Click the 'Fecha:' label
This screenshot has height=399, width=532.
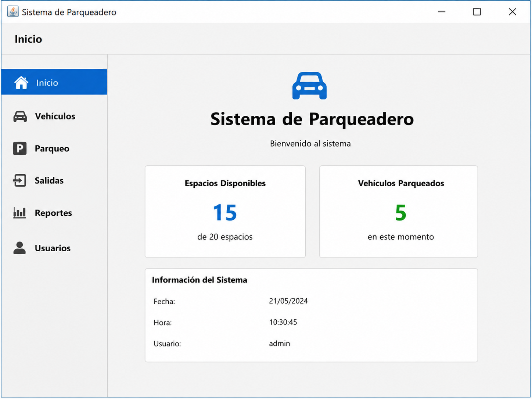tap(164, 302)
